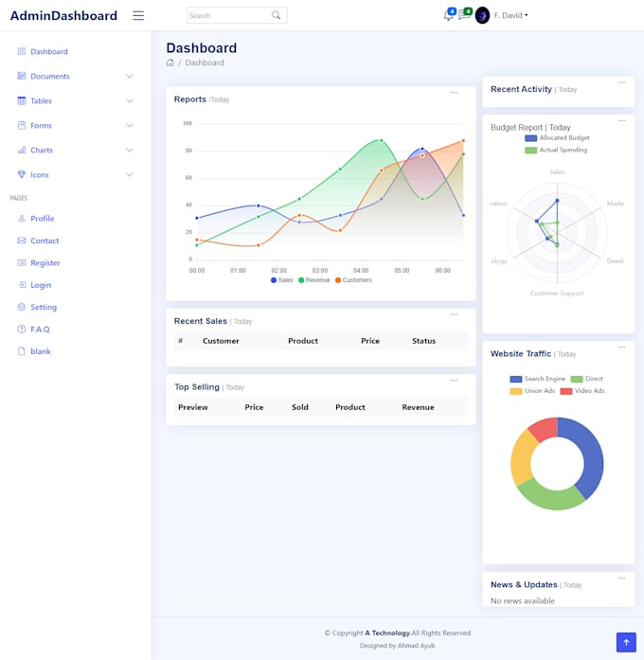
Task: Toggle the Sales series in Reports legend
Action: 282,280
